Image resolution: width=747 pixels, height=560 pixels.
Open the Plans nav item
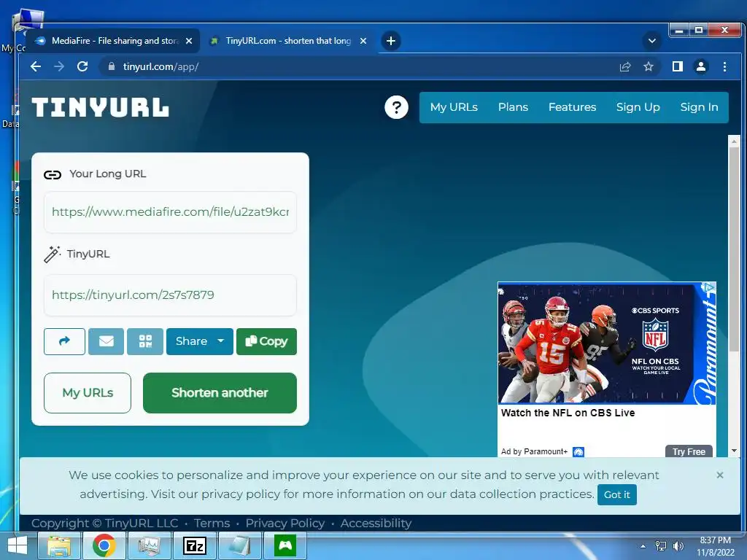click(513, 107)
